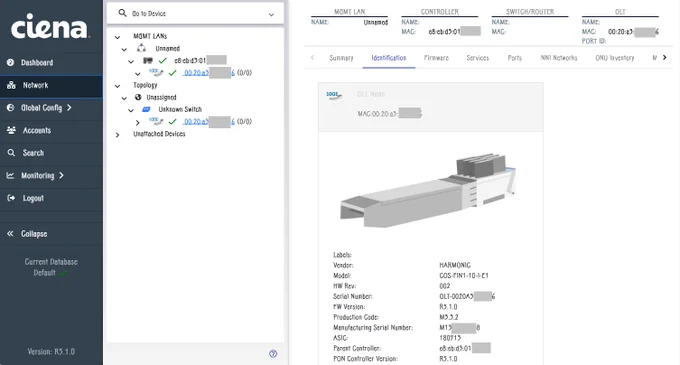The height and width of the screenshot is (365, 680).
Task: Open OLT MAC link under MGMT LANs
Action: 209,73
